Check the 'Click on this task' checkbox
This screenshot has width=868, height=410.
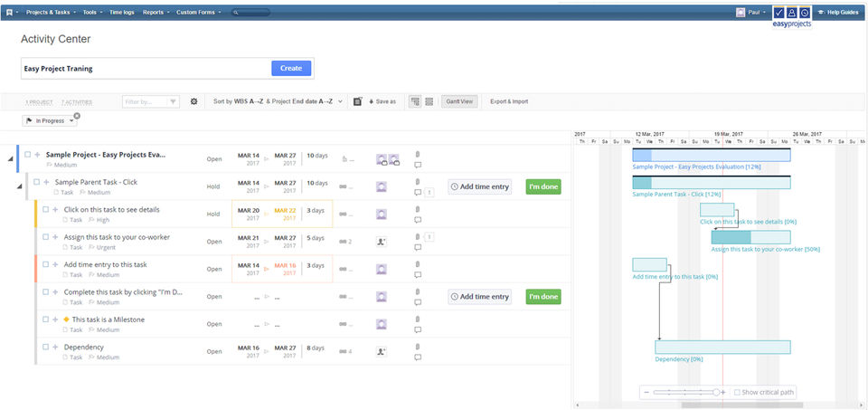45,209
